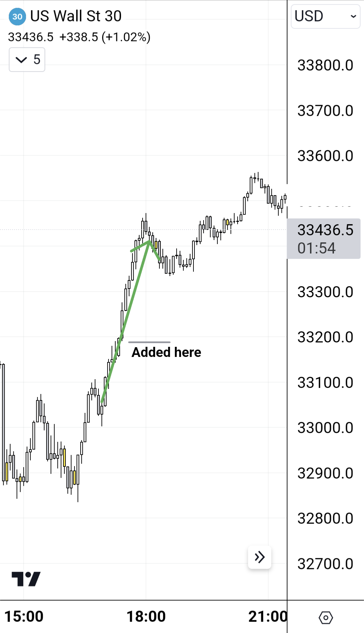The width and height of the screenshot is (364, 633).
Task: Click the 33800.0 price scale label
Action: pos(325,65)
